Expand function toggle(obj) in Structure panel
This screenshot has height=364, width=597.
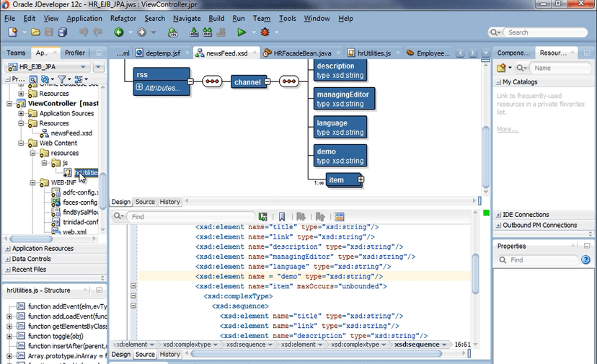point(9,336)
